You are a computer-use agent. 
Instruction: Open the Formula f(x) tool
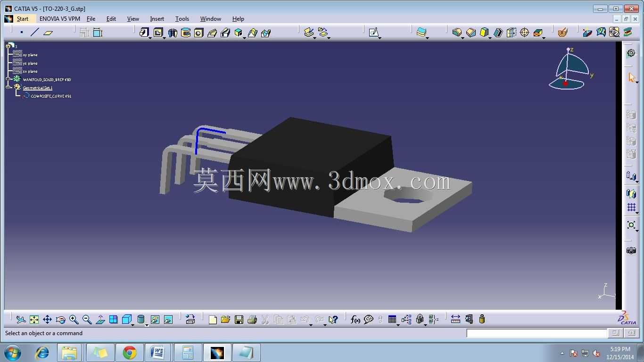[x=355, y=320]
